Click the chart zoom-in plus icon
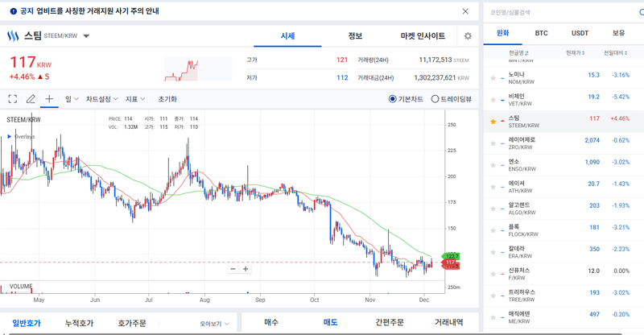Viewport: 644px width, 335px height. (x=246, y=269)
